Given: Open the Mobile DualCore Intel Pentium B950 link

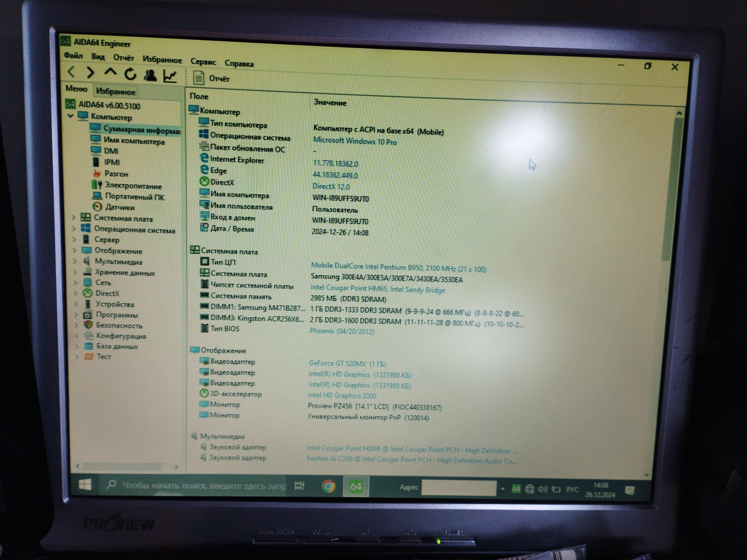Looking at the screenshot, I should [x=398, y=267].
